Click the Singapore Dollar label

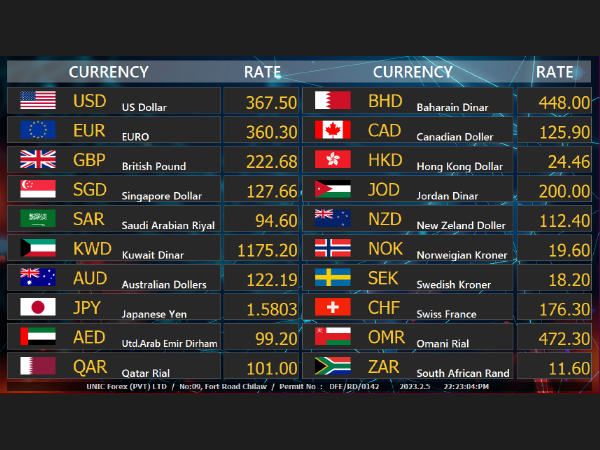click(x=160, y=196)
